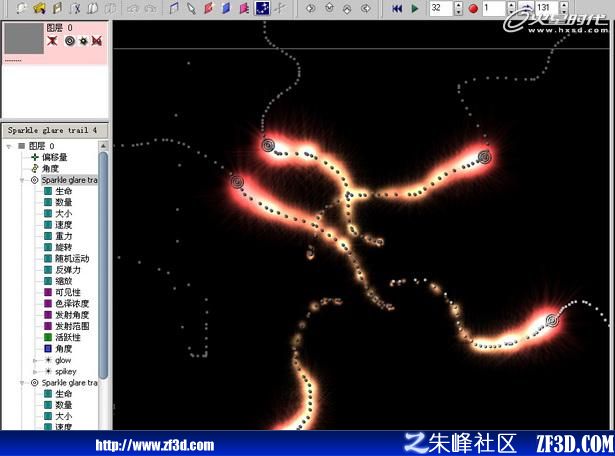Expand the spikey particle type node

[x=35, y=371]
